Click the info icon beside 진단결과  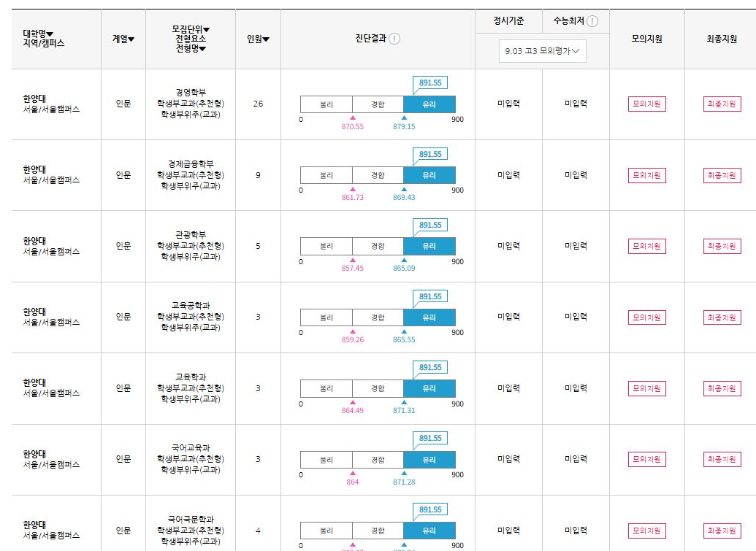[x=394, y=39]
